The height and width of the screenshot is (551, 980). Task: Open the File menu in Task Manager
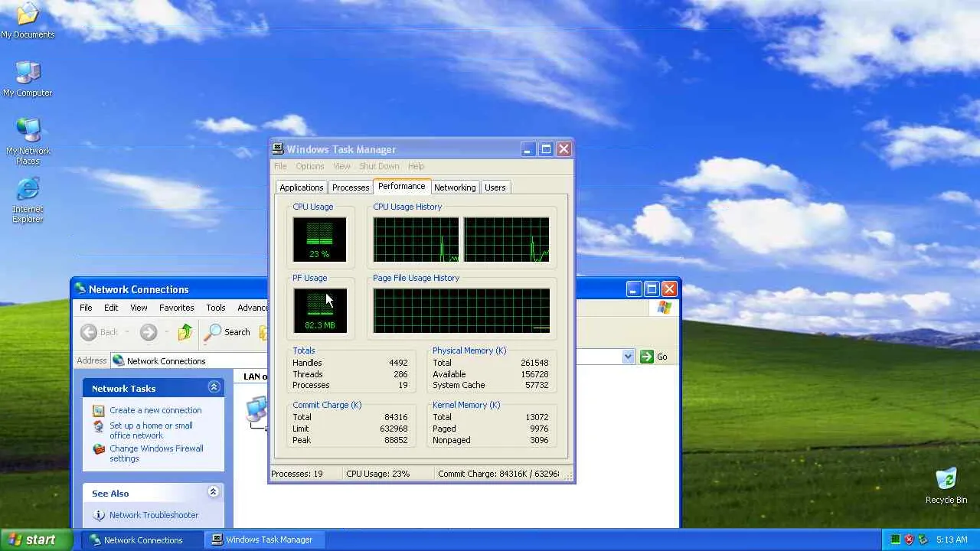[x=280, y=166]
